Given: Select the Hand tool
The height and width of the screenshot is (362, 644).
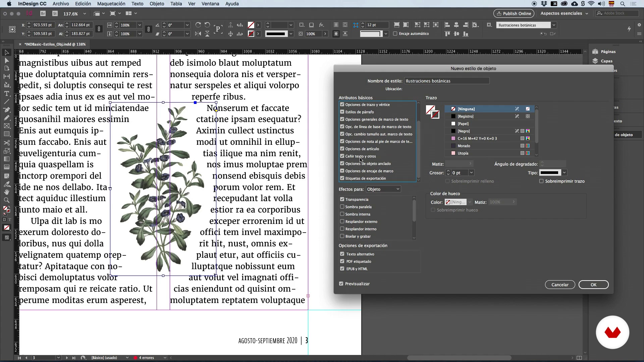Looking at the screenshot, I should [x=6, y=192].
